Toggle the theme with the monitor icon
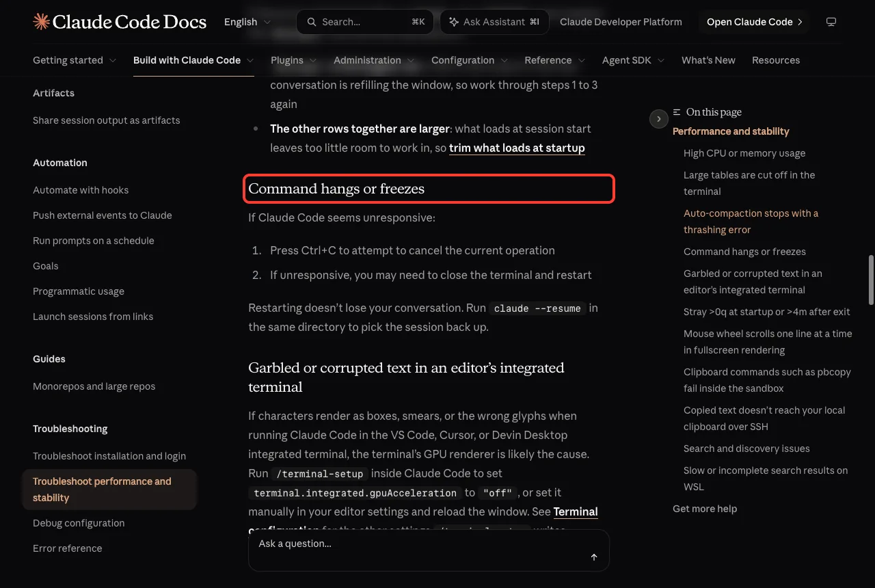Viewport: 875px width, 588px height. click(831, 22)
